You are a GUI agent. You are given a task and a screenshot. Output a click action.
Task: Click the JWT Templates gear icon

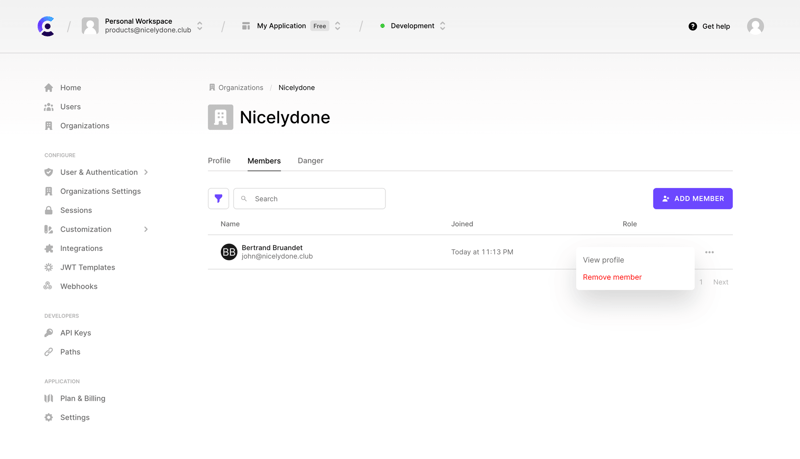[x=48, y=267]
